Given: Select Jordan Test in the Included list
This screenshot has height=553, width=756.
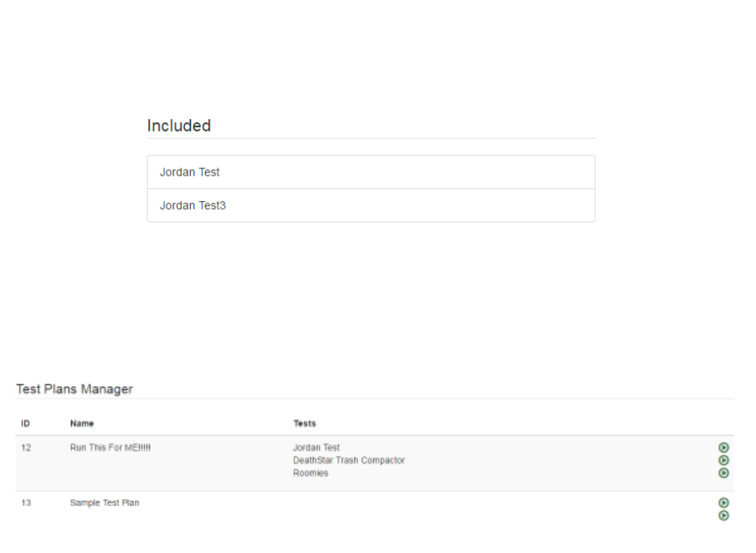Looking at the screenshot, I should click(371, 172).
